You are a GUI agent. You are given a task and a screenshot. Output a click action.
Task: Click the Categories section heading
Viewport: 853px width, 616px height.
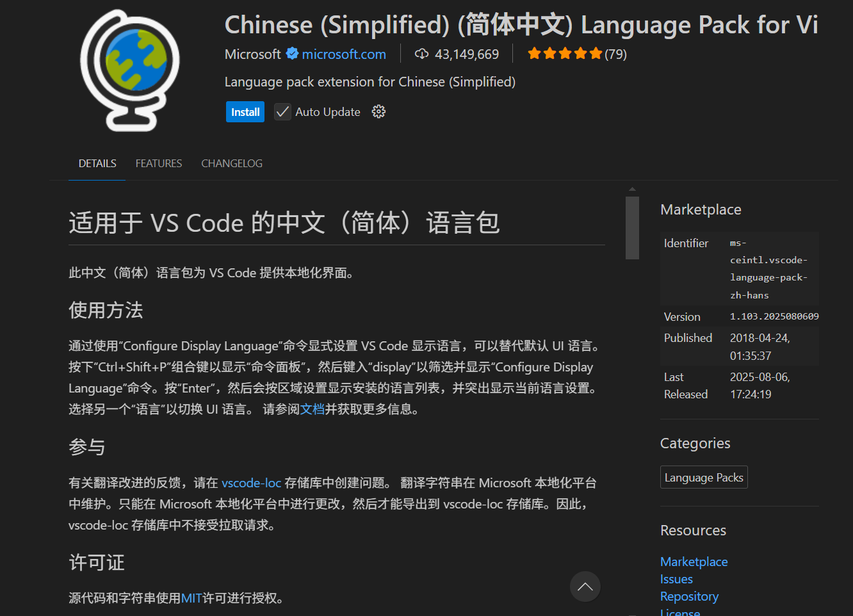[695, 443]
